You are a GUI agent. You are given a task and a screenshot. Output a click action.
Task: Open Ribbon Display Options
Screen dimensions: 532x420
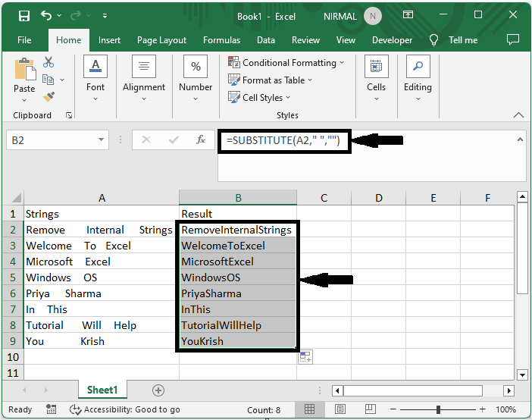click(408, 14)
